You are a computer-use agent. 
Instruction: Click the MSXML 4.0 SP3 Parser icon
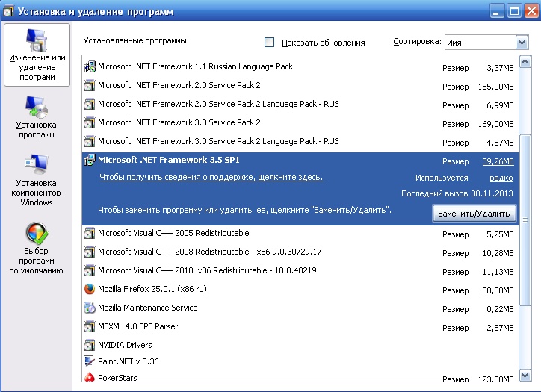tap(90, 326)
